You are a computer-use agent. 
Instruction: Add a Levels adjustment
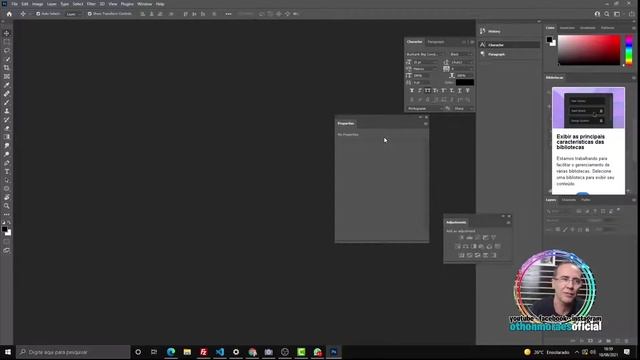click(x=469, y=238)
